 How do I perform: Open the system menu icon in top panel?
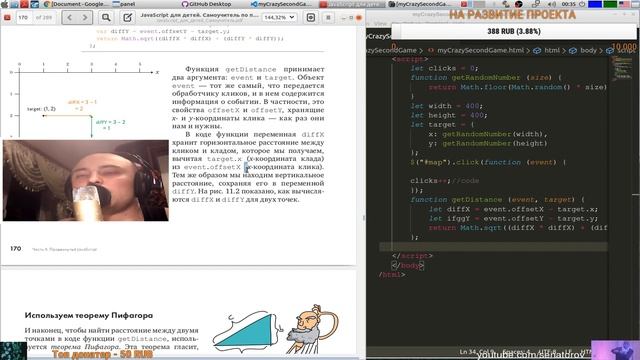coord(4,4)
